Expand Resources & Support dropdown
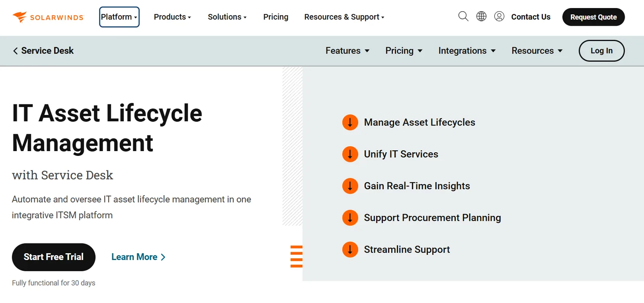 click(x=344, y=17)
